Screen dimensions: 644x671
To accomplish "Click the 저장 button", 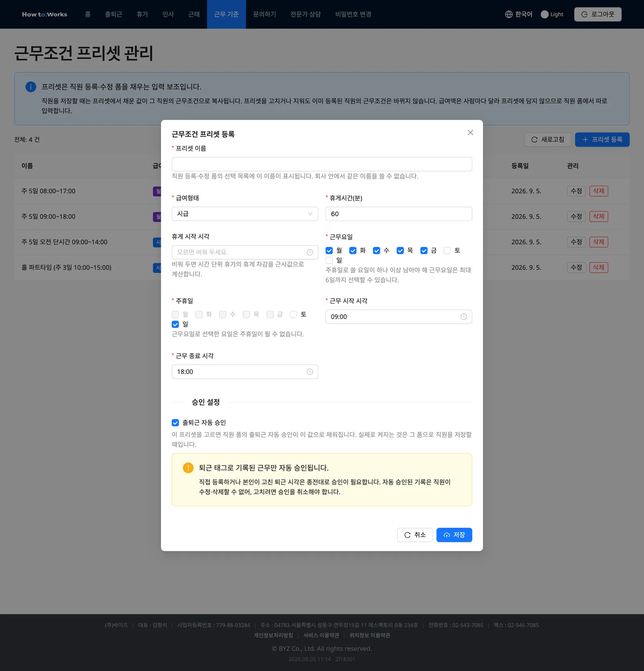I will pyautogui.click(x=454, y=535).
